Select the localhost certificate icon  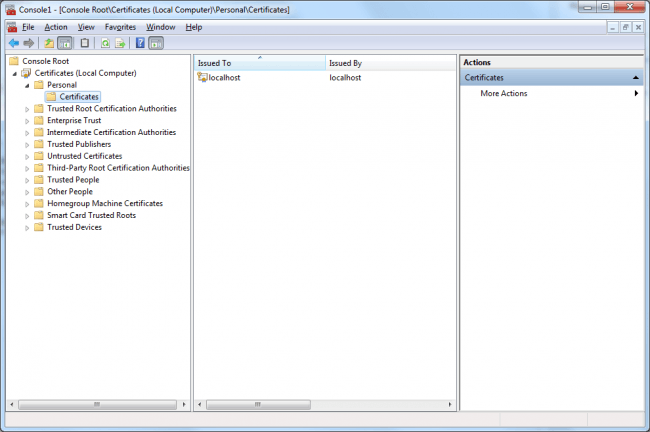202,77
